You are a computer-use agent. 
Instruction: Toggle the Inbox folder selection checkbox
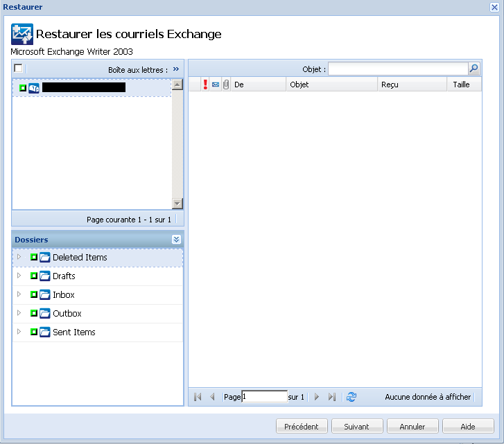[x=34, y=295]
